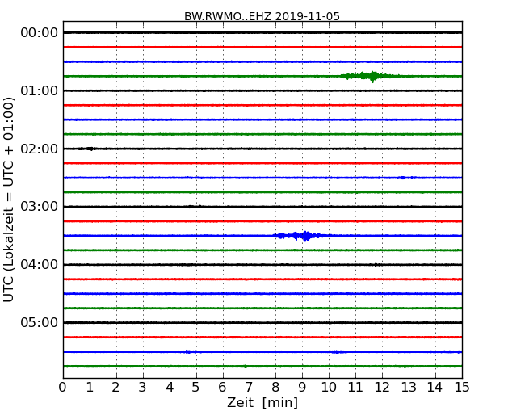This screenshot has height=420, width=525.
Task: Click the small black blip near minute 1 on 02:00 trace
Action: point(86,149)
